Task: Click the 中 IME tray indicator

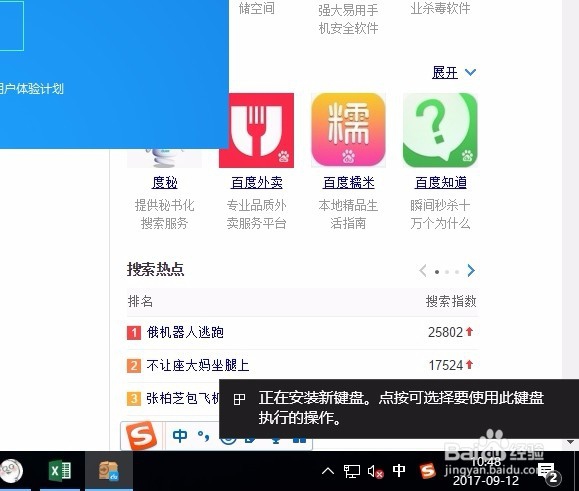Action: coord(399,470)
